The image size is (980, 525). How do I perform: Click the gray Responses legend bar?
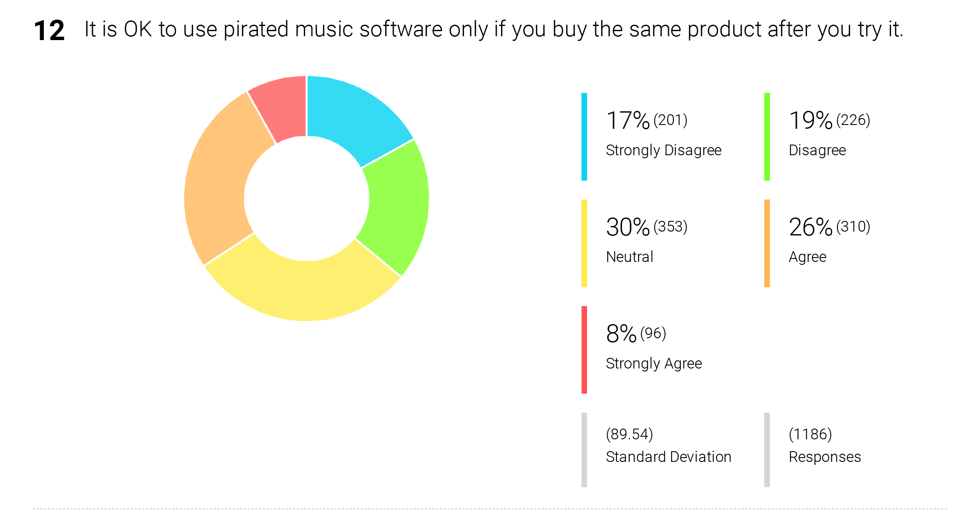(x=767, y=450)
